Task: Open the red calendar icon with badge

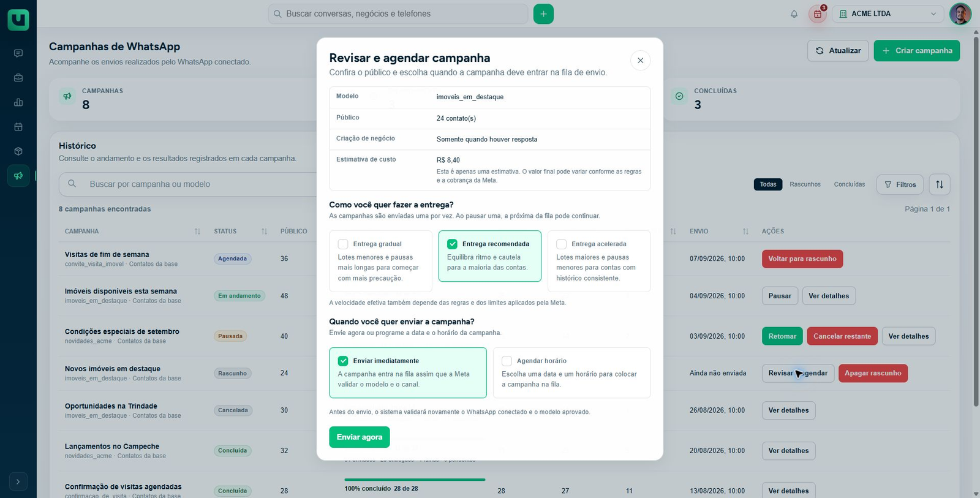Action: 818,14
